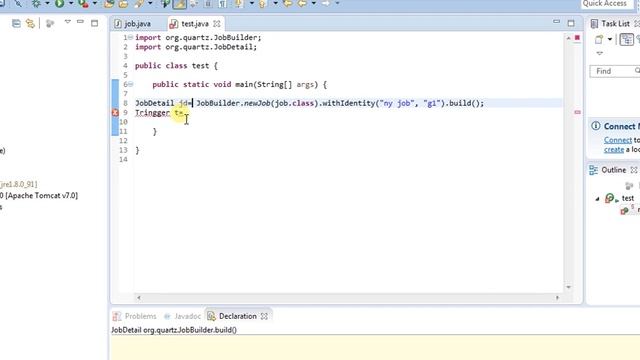This screenshot has width=640, height=360.
Task: Click the Open Type folder icon
Action: [x=123, y=4]
